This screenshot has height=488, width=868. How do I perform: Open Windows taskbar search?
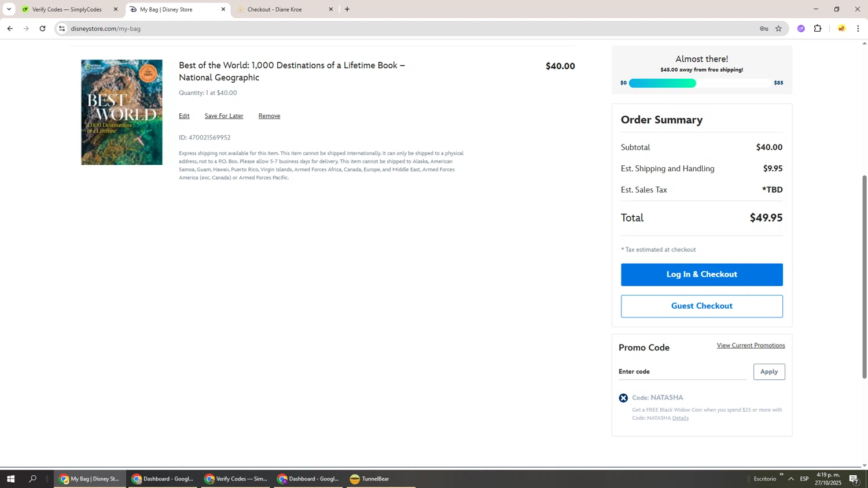[32, 479]
